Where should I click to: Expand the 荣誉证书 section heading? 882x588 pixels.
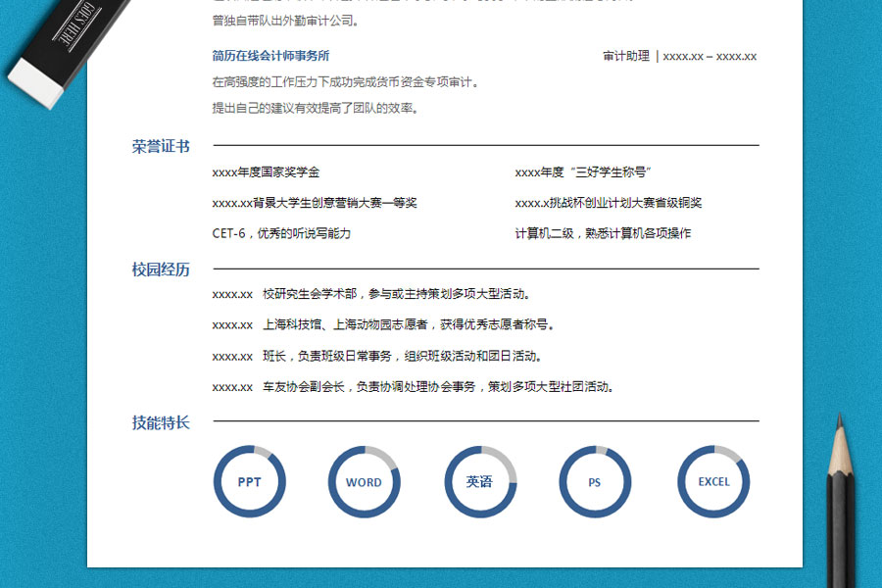pyautogui.click(x=160, y=143)
